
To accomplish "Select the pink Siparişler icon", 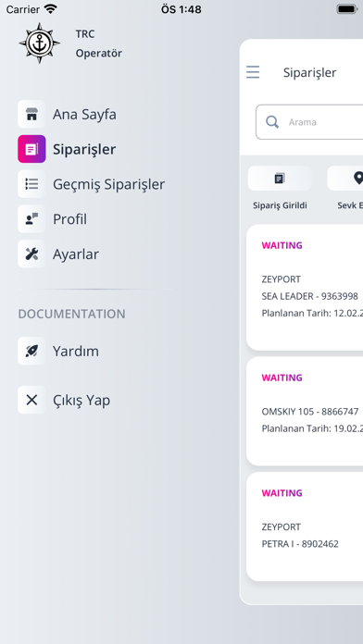I will tap(31, 149).
